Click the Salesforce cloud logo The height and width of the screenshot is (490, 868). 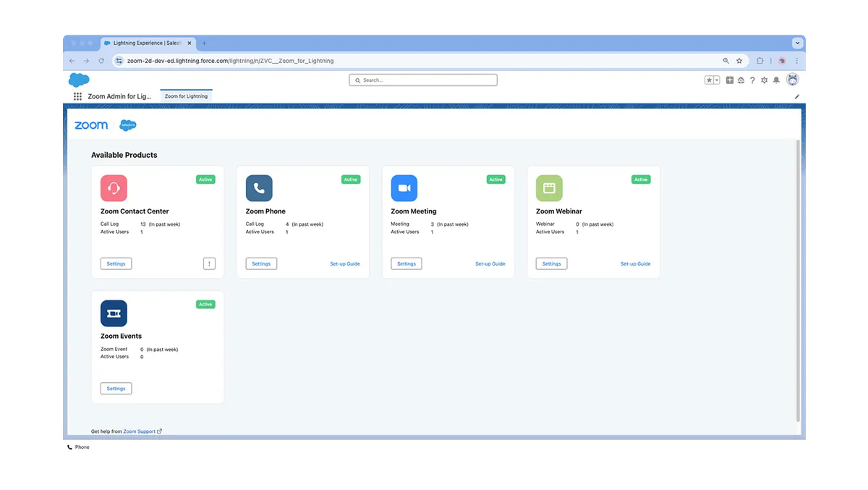(79, 80)
